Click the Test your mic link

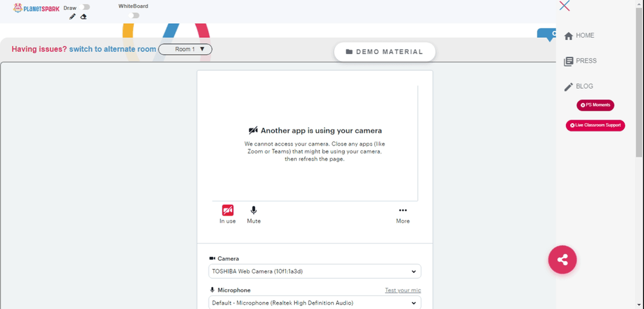[402, 290]
